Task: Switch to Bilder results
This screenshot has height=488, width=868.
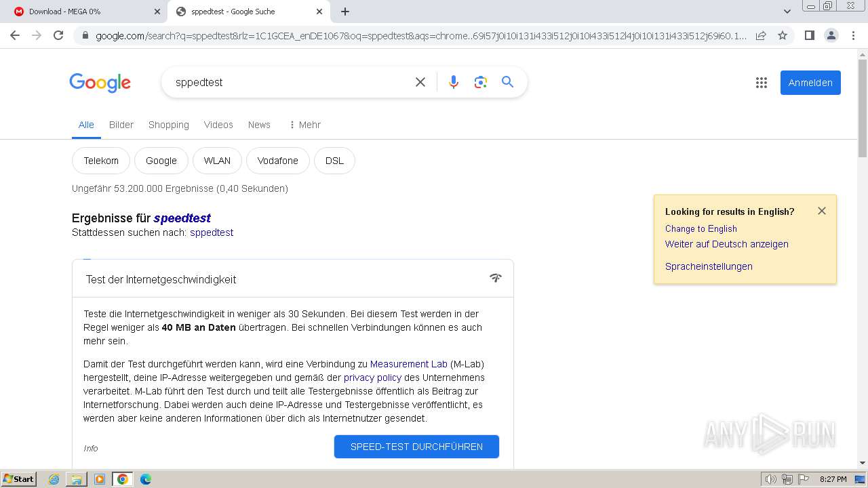Action: [x=121, y=125]
